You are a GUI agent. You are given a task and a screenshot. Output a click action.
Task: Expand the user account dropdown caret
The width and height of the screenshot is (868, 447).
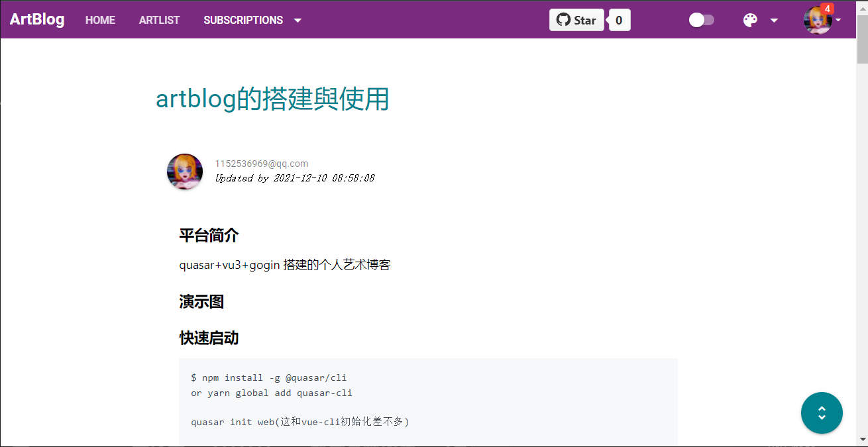tap(838, 20)
